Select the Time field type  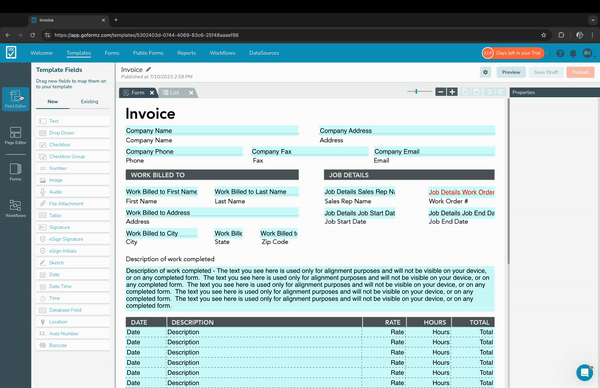coord(73,298)
